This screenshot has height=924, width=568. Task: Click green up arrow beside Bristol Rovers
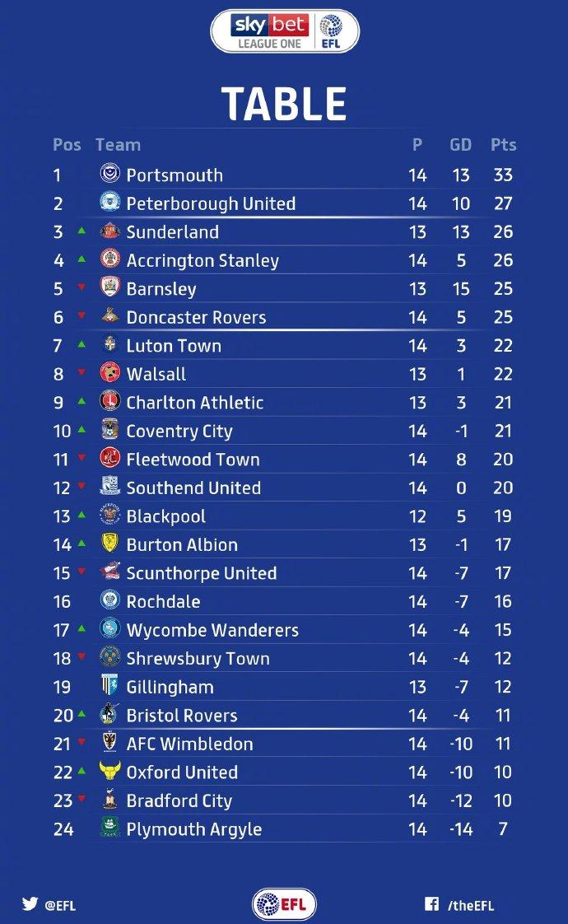(81, 714)
